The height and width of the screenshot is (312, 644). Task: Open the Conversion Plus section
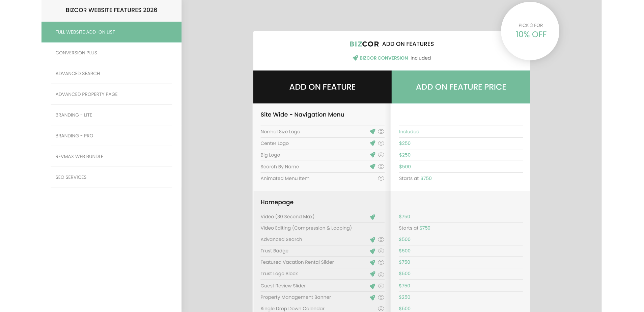[111, 53]
